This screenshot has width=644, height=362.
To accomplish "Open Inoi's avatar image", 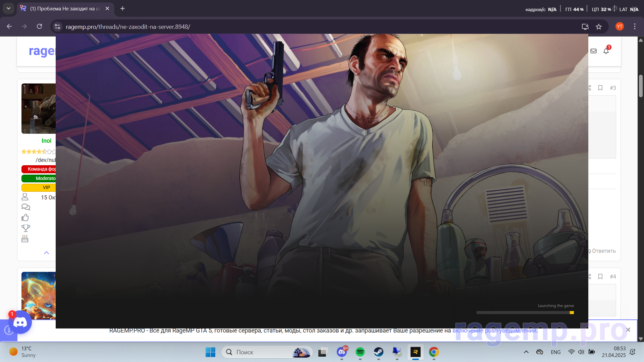I will click(x=39, y=109).
